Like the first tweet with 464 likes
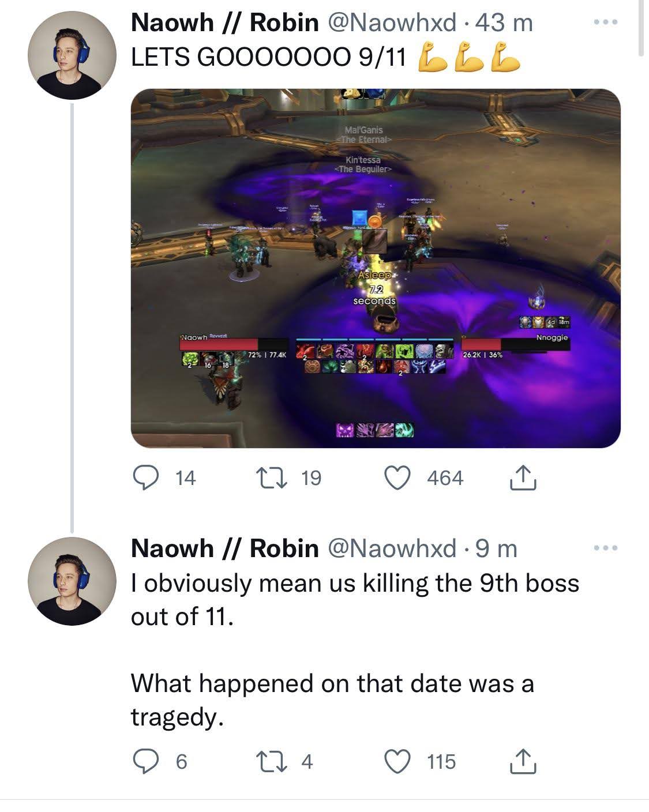 397,478
